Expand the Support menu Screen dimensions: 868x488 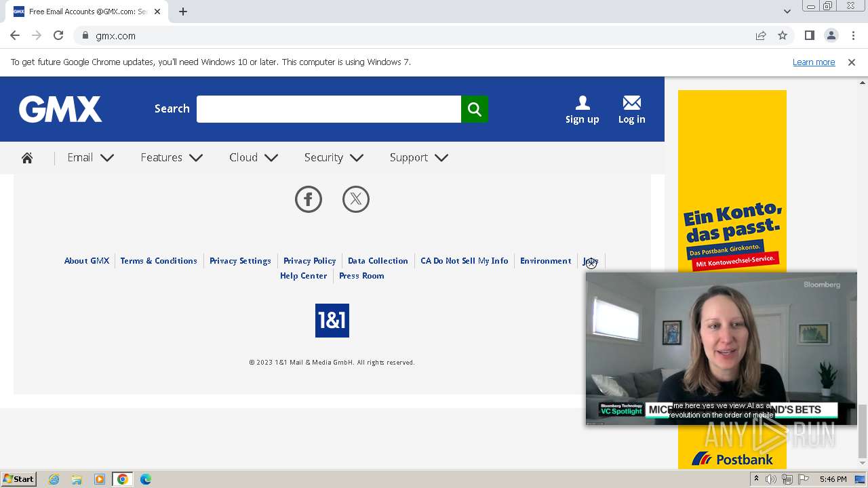tap(419, 157)
